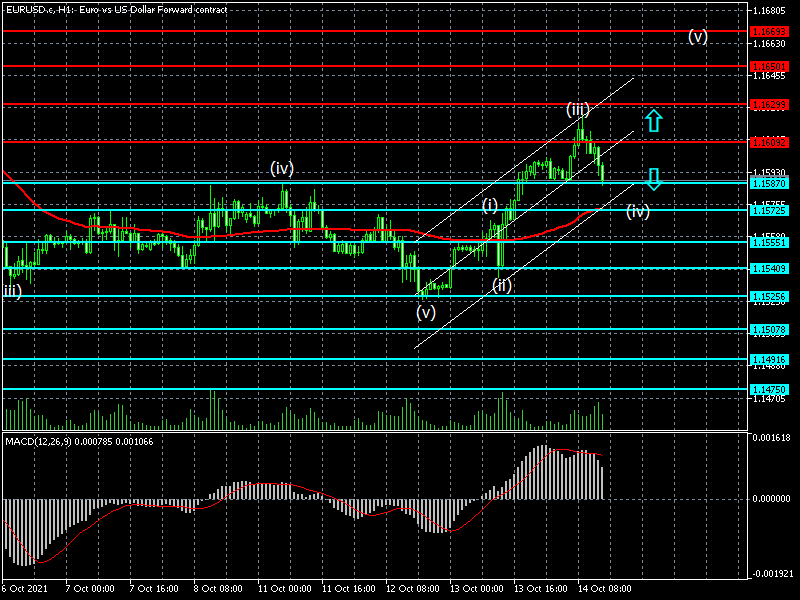
Task: Click the 0.001618 MACD scale value
Action: 771,438
